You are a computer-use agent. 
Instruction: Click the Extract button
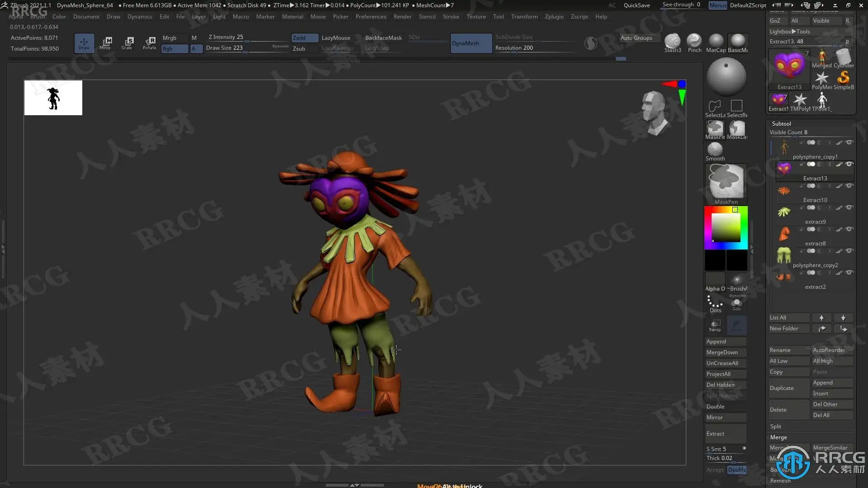[726, 434]
